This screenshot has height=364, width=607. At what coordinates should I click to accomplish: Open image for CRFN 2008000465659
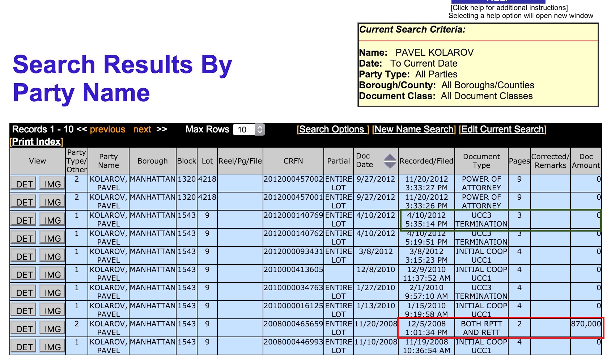(x=52, y=329)
